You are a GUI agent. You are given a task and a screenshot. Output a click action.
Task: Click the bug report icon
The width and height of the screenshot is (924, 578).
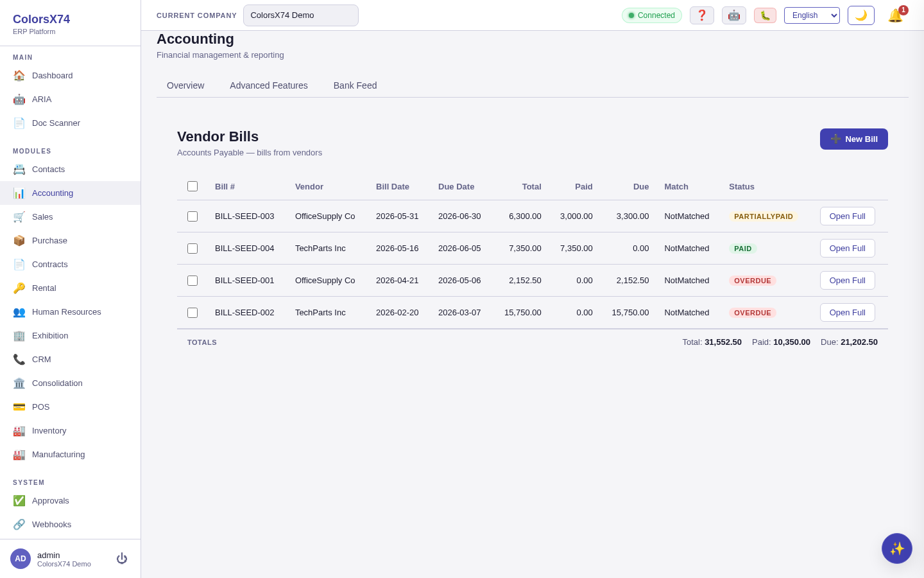coord(765,15)
